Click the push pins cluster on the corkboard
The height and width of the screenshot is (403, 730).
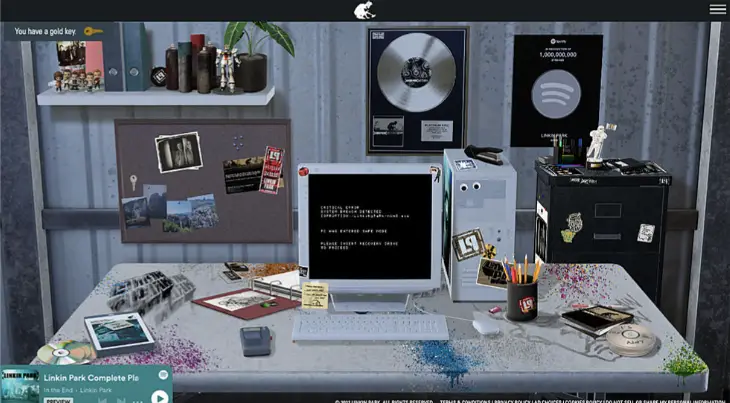[x=238, y=142]
